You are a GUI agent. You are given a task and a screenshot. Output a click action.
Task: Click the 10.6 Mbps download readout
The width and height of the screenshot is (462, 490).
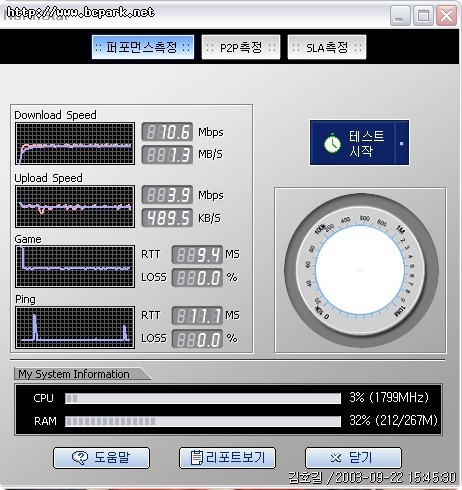click(167, 132)
